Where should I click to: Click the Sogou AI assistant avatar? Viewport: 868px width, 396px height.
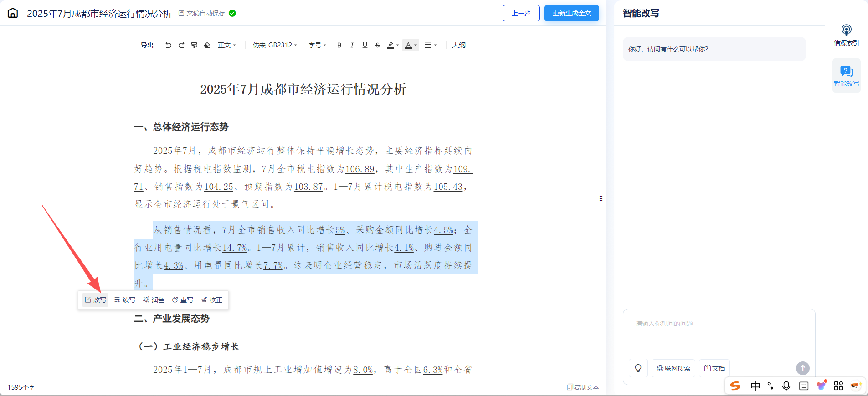856,386
